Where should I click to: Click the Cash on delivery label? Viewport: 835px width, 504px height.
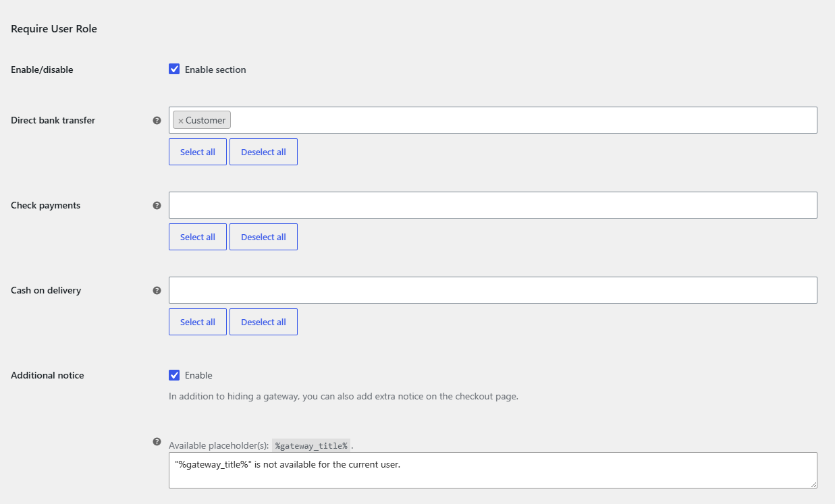coord(46,290)
